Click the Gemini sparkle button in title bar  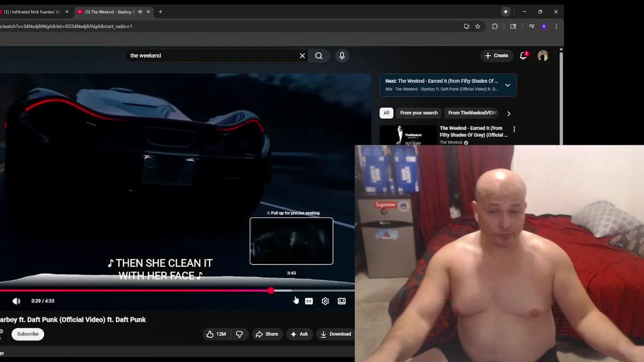click(x=506, y=12)
